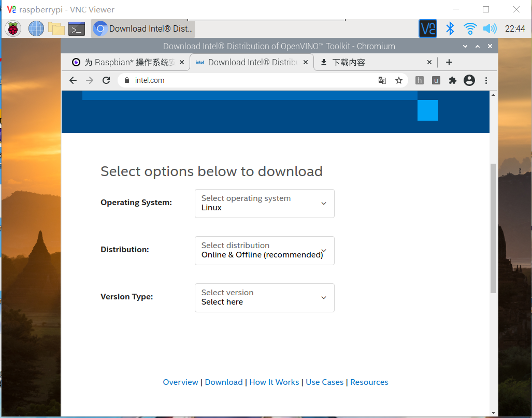Screen dimensions: 532x418
Task: Show the clock reading 22:44
Action: 515,28
